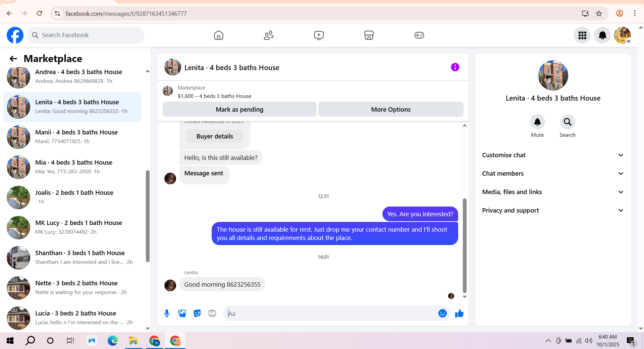644x349 pixels.
Task: Open Windows taskbar search
Action: tap(30, 341)
